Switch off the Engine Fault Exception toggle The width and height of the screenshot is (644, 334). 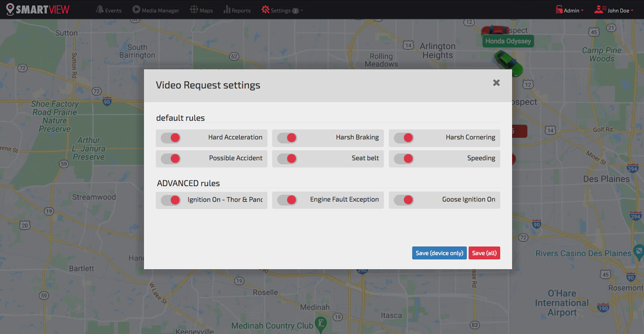pyautogui.click(x=287, y=200)
